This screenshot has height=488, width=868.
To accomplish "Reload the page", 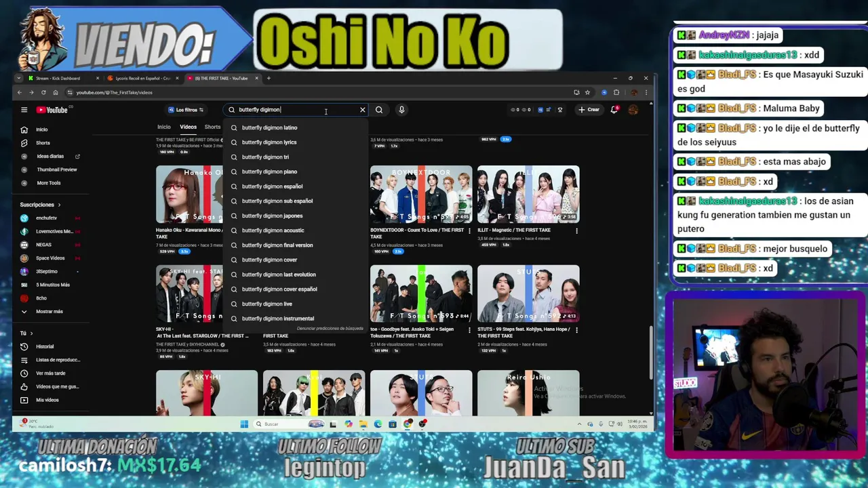I will [43, 92].
